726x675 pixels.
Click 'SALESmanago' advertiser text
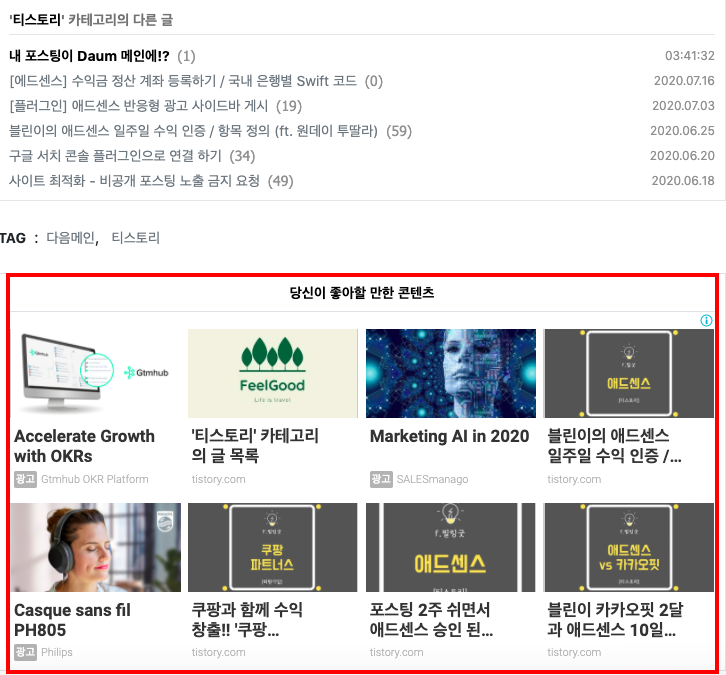click(432, 479)
